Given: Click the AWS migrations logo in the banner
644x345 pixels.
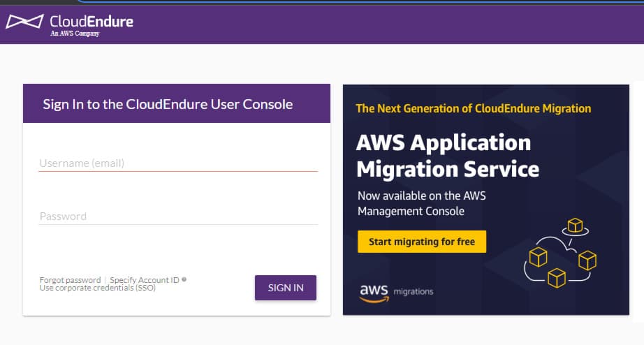Looking at the screenshot, I should (396, 293).
